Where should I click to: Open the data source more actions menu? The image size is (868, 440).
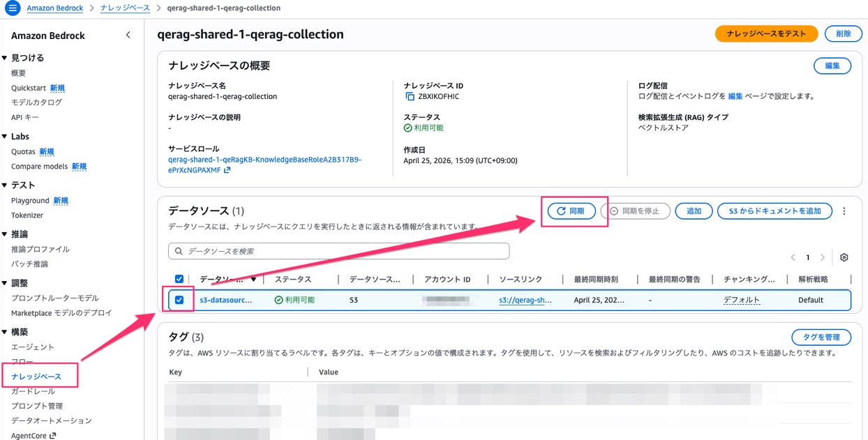pos(844,211)
